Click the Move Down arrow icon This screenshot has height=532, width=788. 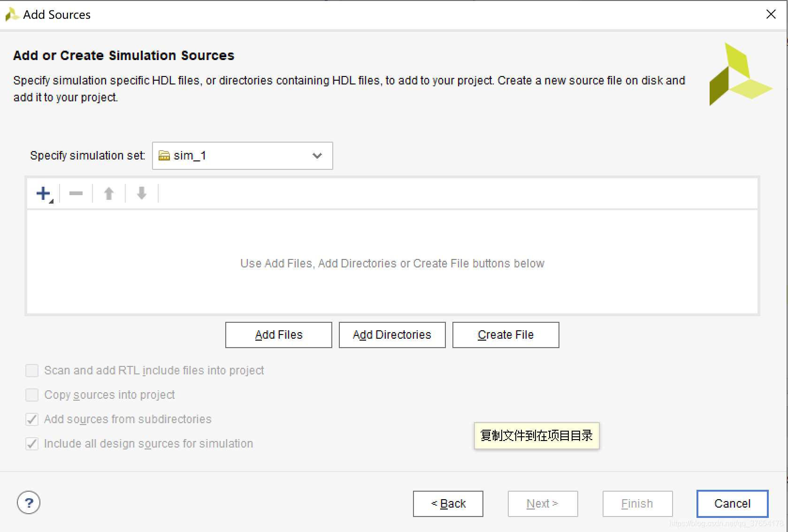pos(142,193)
